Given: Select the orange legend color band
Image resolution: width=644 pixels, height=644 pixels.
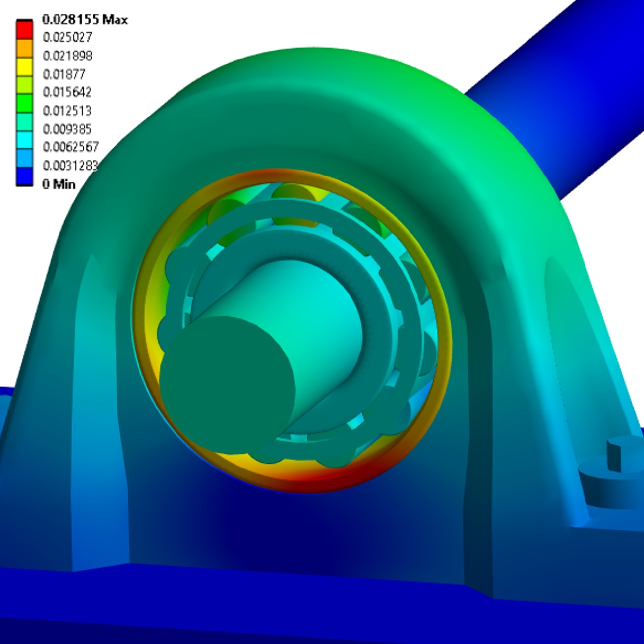Looking at the screenshot, I should coord(24,49).
